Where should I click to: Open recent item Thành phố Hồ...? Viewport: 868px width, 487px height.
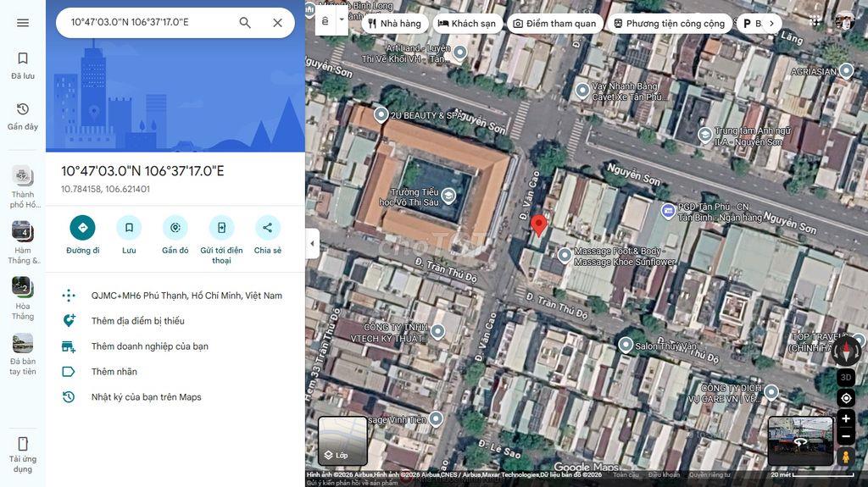point(23,187)
